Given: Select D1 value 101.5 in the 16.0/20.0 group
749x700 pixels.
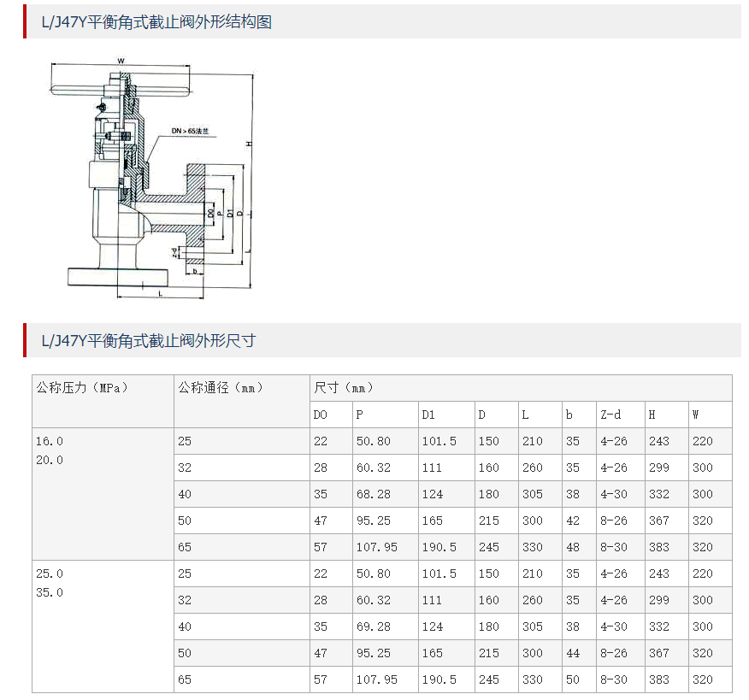Looking at the screenshot, I should 439,441.
